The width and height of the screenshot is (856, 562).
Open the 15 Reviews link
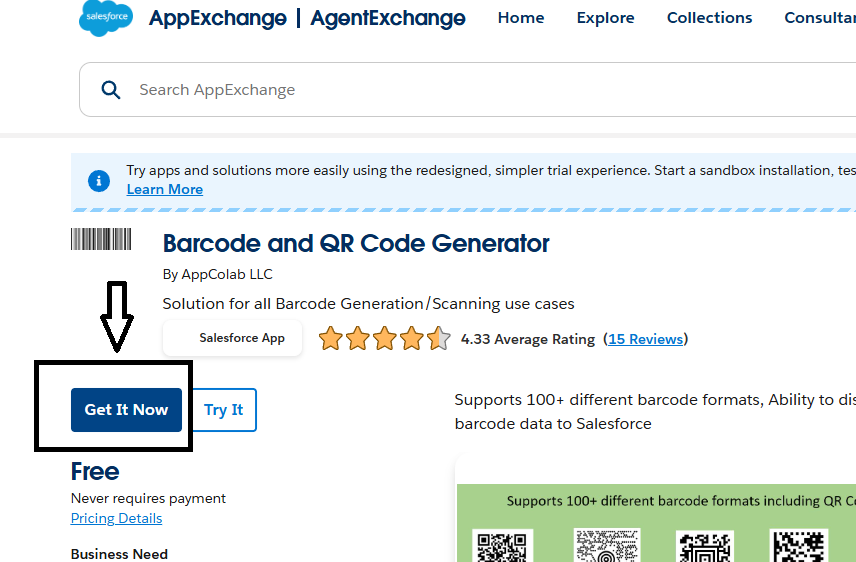click(x=645, y=339)
